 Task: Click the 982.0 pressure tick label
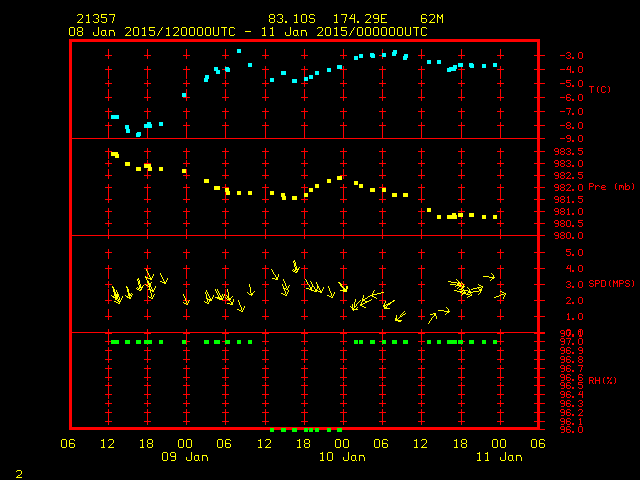(569, 188)
